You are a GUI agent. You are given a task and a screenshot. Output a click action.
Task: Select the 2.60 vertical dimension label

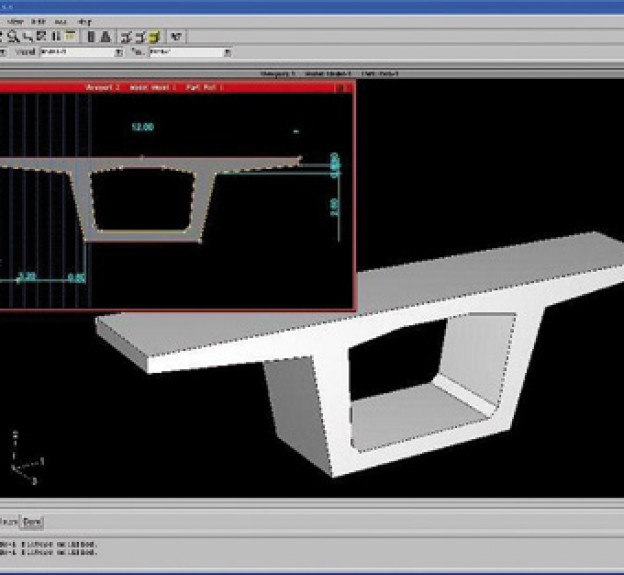pos(336,206)
